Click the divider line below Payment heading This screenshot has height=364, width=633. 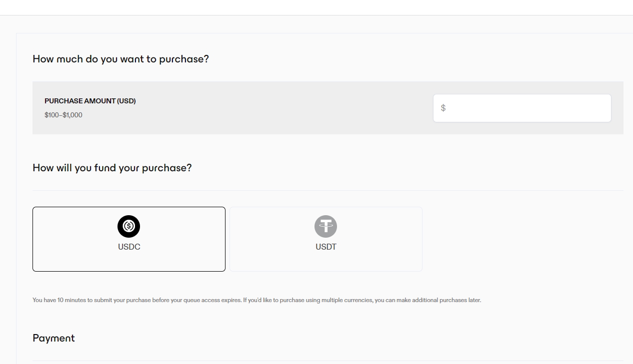328,361
